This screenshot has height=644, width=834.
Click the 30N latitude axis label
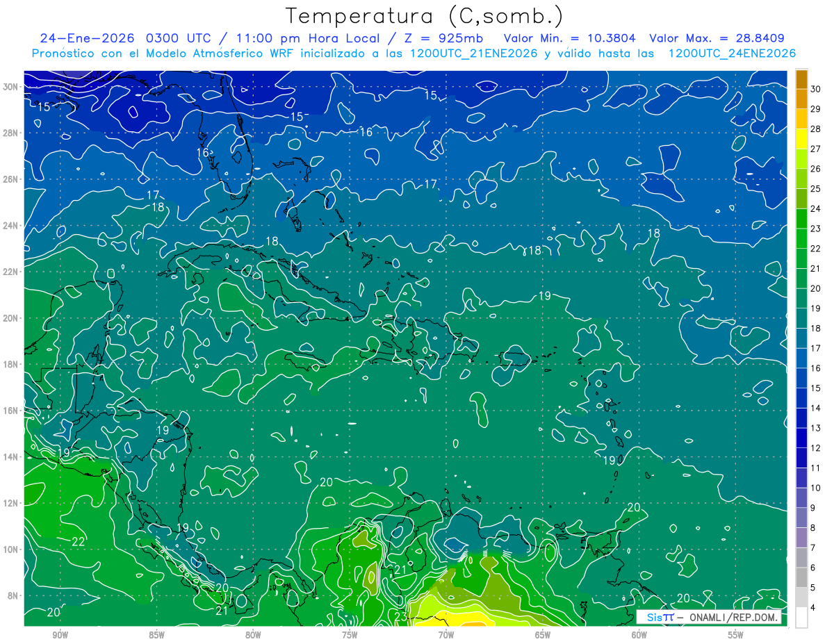pos(11,87)
